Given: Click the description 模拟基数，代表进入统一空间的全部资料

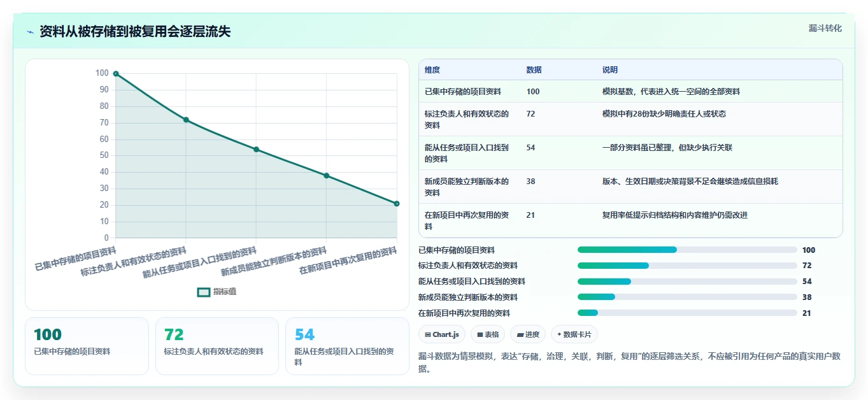Looking at the screenshot, I should pos(671,92).
